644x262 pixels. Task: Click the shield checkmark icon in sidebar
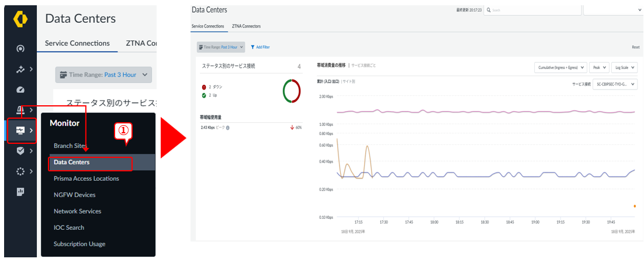point(20,150)
